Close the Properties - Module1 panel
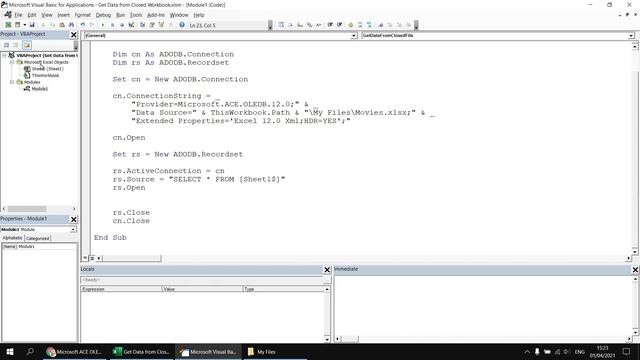Image resolution: width=640 pixels, height=360 pixels. (x=74, y=220)
